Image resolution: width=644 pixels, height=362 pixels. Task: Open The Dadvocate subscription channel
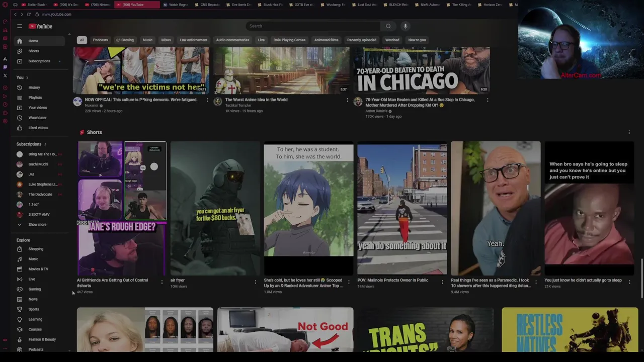coord(39,194)
